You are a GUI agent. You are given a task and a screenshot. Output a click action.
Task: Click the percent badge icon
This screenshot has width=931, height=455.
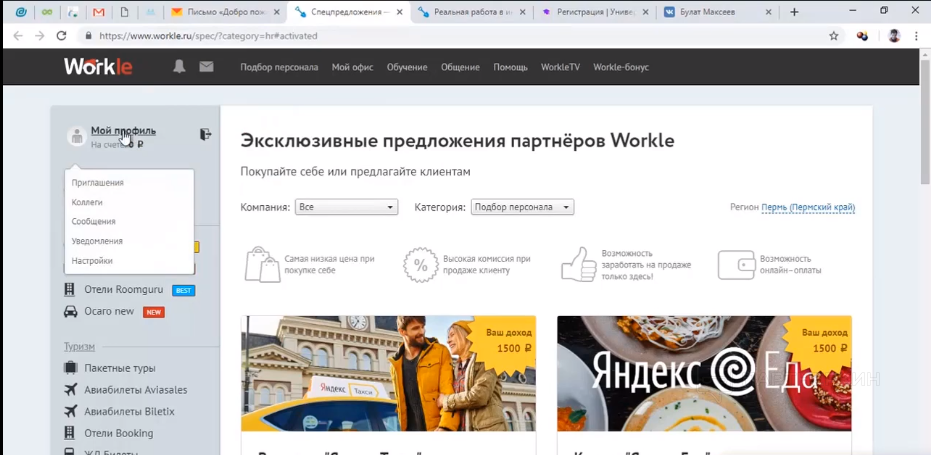(421, 264)
